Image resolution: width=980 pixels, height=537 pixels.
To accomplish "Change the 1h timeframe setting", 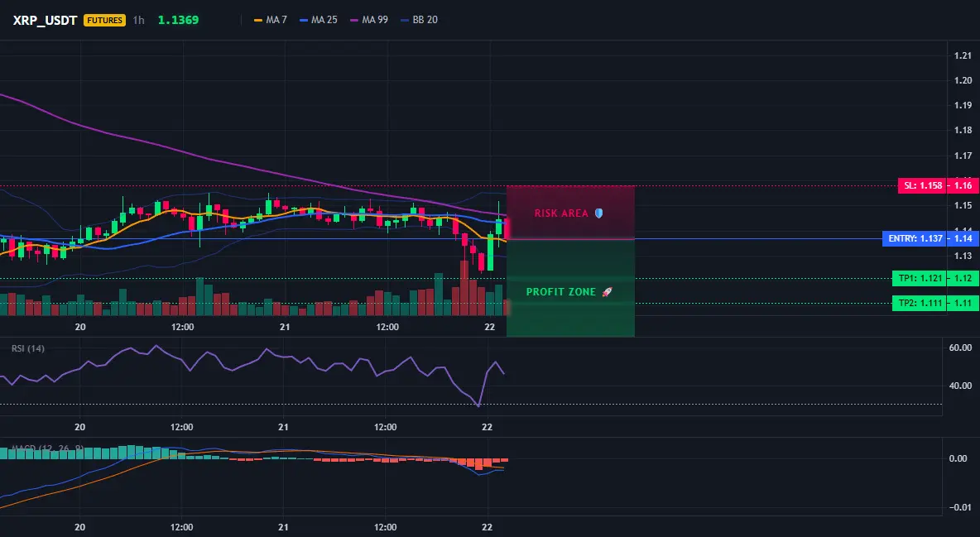I will pyautogui.click(x=139, y=20).
